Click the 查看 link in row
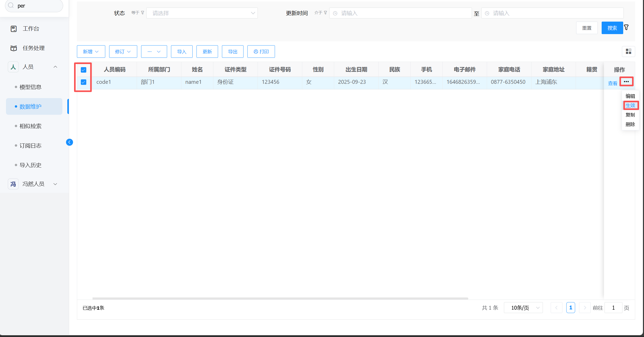 [x=613, y=83]
